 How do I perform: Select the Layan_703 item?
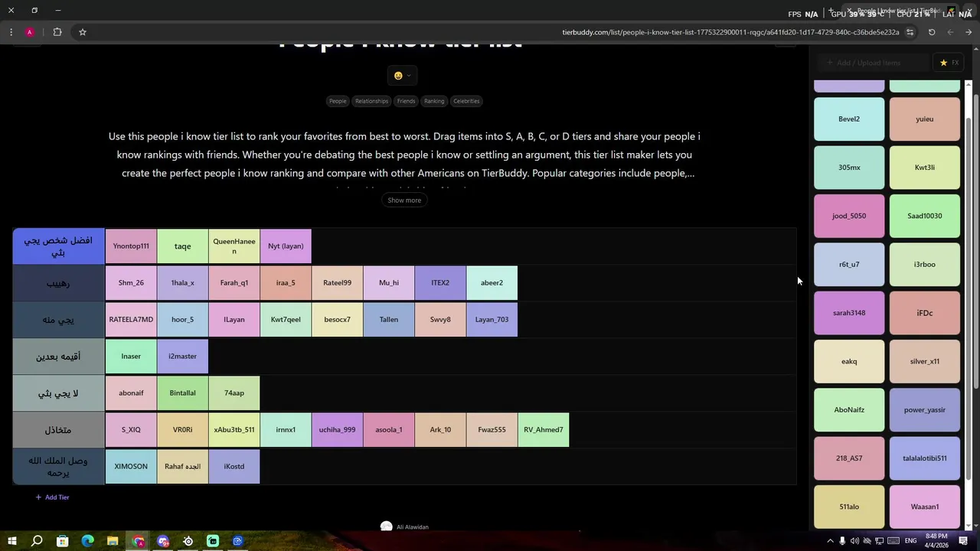click(492, 320)
